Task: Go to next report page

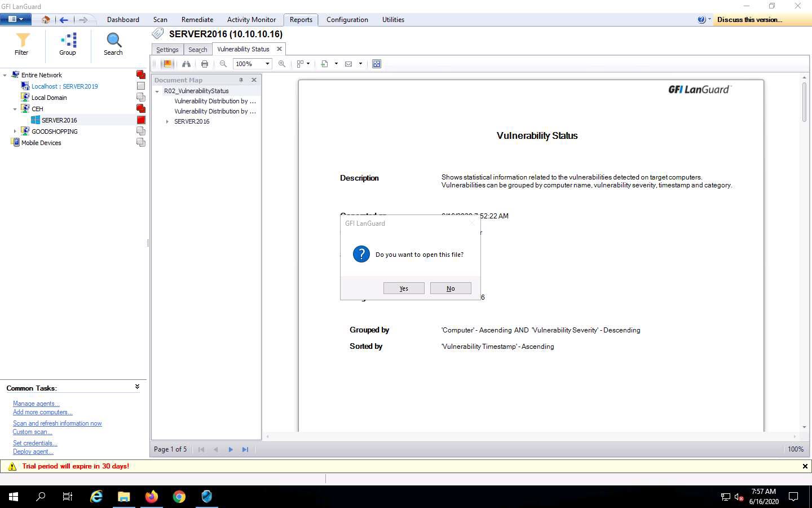Action: click(x=231, y=449)
